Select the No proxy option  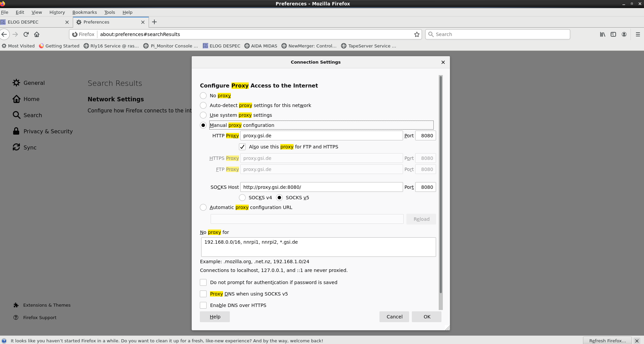[203, 96]
